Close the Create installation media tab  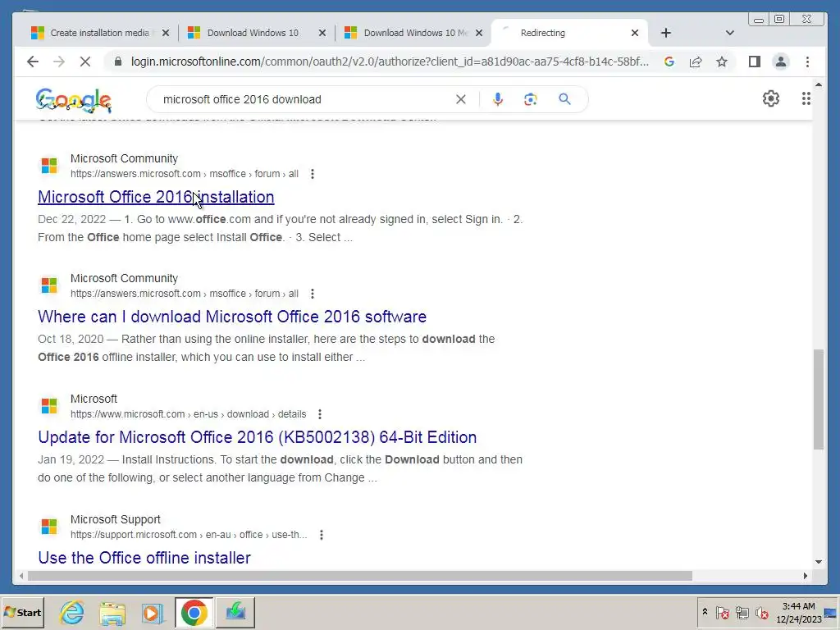tap(166, 33)
